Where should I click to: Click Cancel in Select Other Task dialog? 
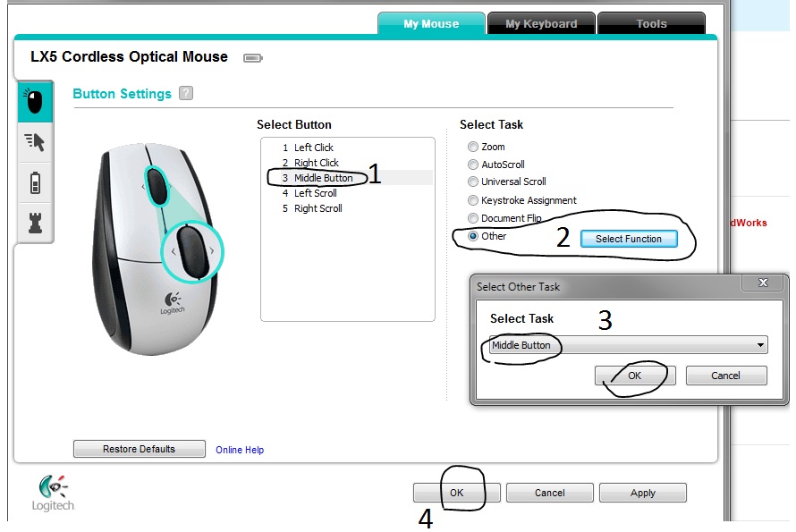(x=726, y=376)
